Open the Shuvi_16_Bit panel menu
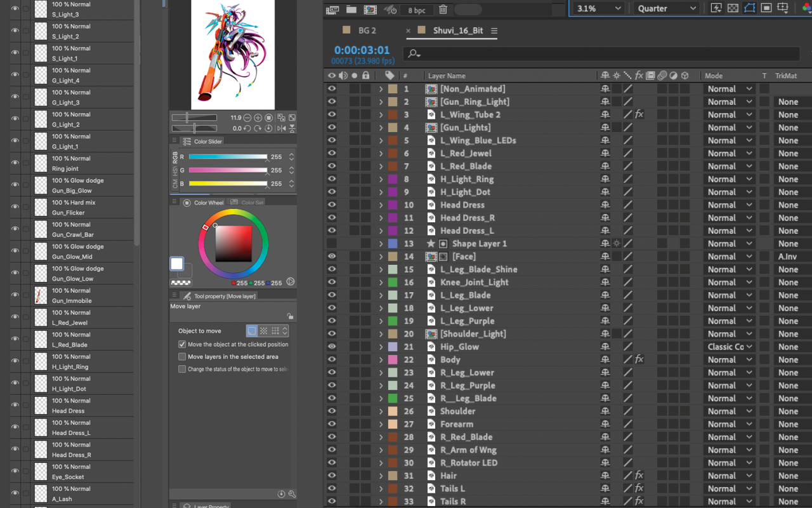The height and width of the screenshot is (508, 812). click(494, 30)
